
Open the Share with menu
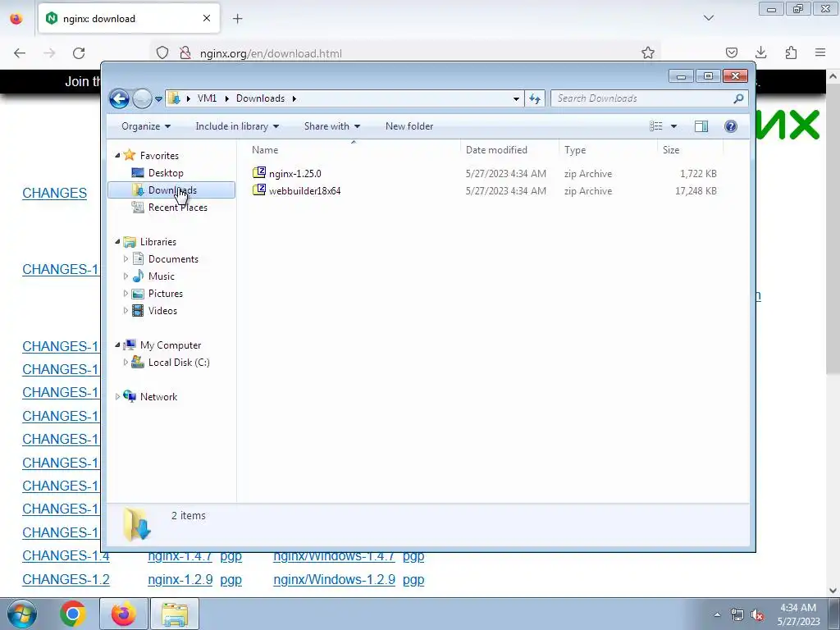332,126
